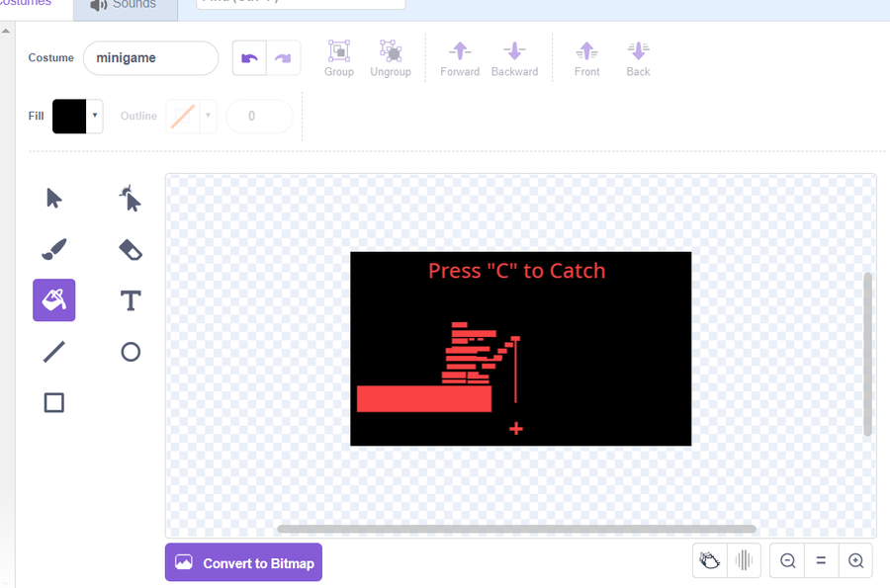Select the Rectangle tool
890x588 pixels.
(x=54, y=402)
